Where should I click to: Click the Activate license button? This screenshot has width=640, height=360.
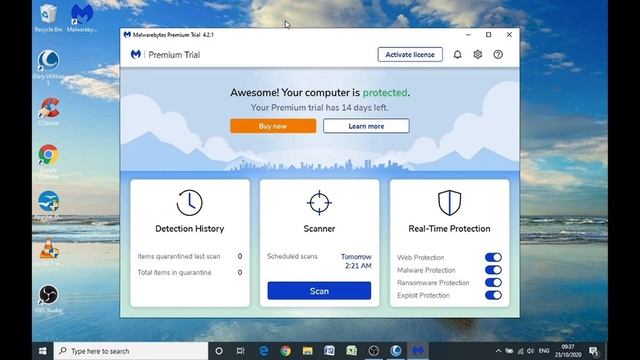[x=410, y=54]
